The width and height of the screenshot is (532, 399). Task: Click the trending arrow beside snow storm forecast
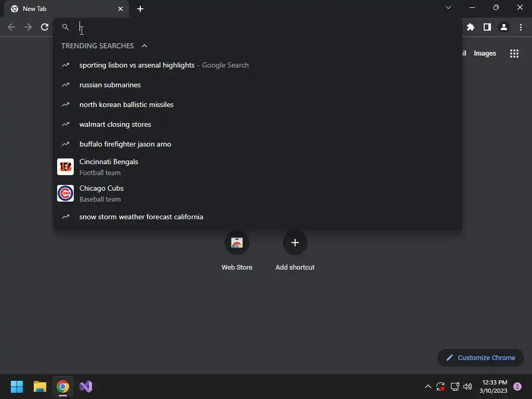pos(65,217)
